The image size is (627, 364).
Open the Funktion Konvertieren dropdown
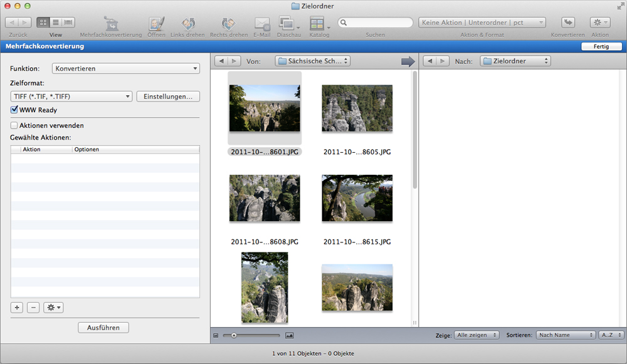(125, 68)
